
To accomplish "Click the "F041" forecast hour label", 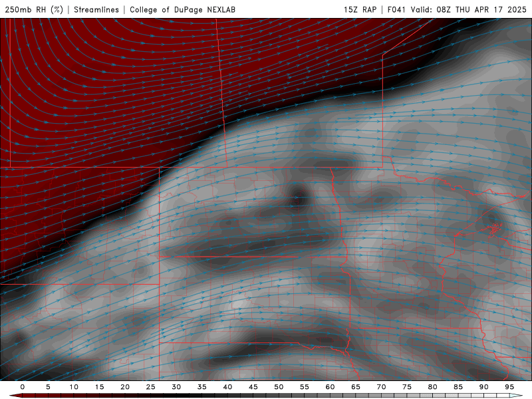I will [396, 10].
